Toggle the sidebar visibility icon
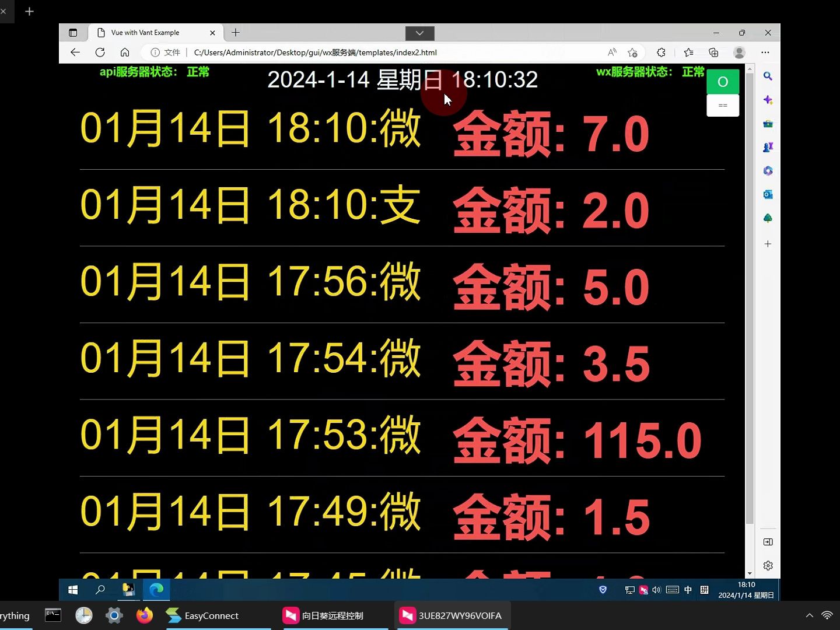Viewport: 840px width, 630px height. point(768,542)
